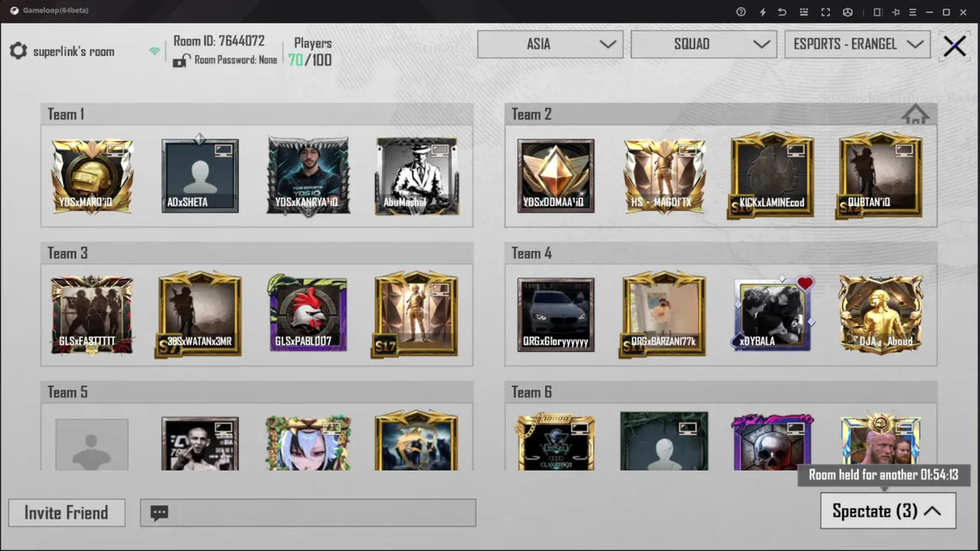Select player QRGxGloryyyyy car avatar
The height and width of the screenshot is (551, 980).
point(556,315)
